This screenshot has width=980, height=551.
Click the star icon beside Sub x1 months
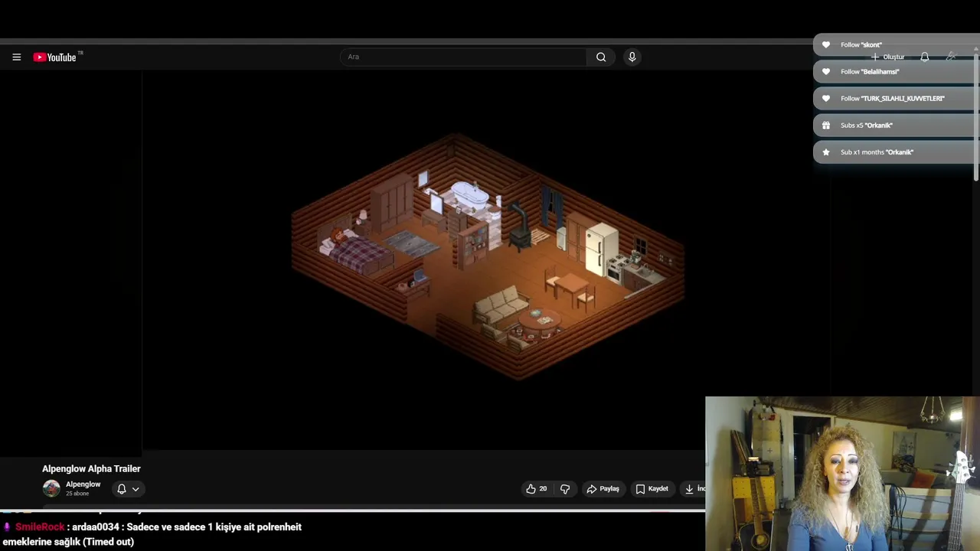tap(825, 152)
